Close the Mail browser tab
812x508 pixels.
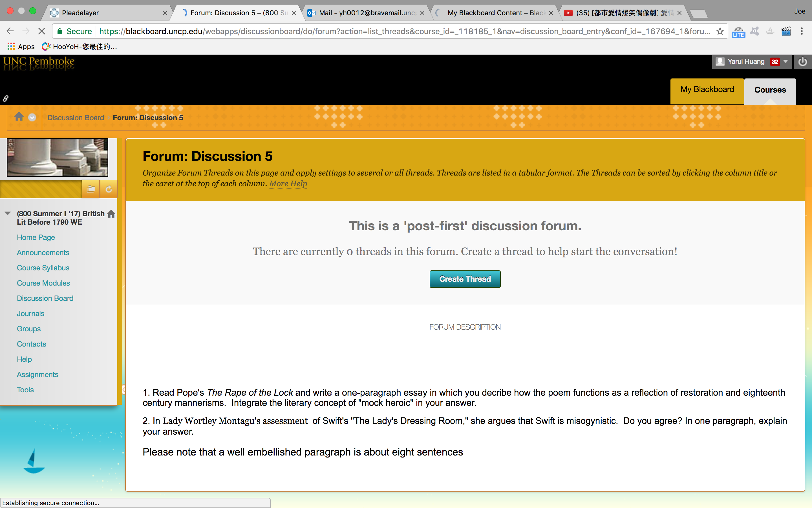[x=422, y=13]
